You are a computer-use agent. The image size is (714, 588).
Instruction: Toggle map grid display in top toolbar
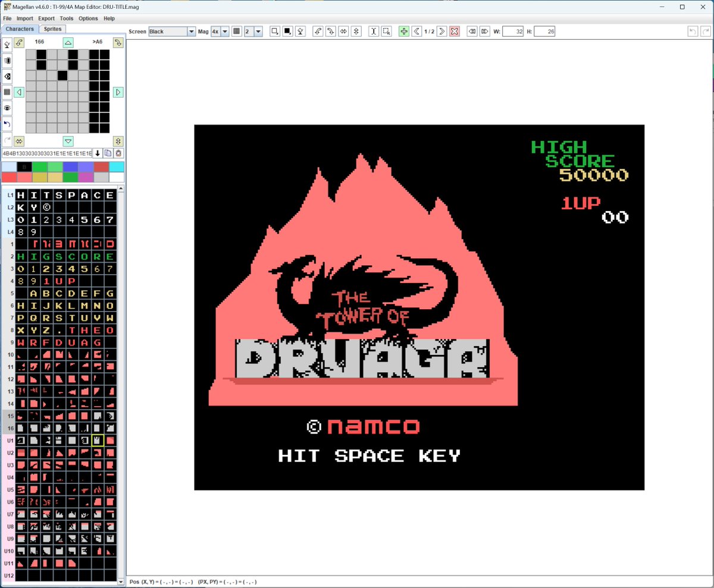point(236,32)
